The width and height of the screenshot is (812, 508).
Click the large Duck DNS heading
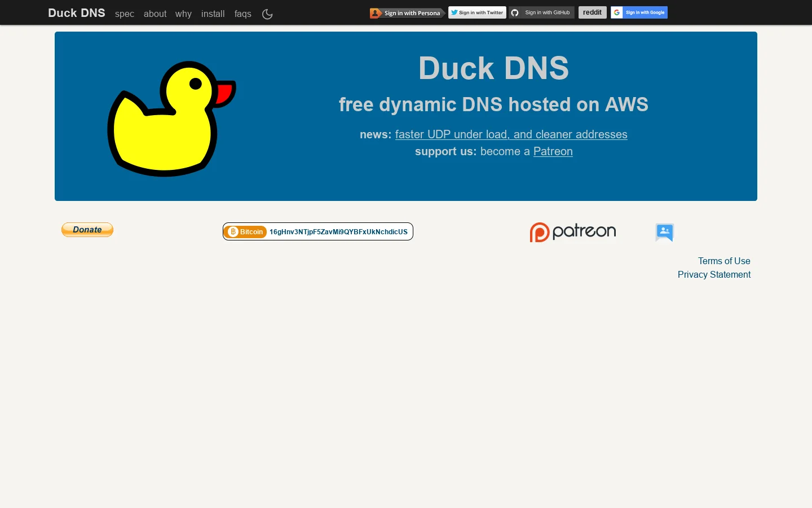pyautogui.click(x=493, y=68)
